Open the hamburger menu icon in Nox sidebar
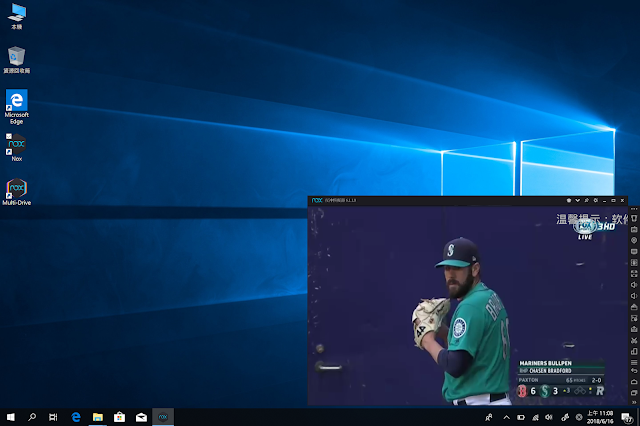640x426 pixels. tap(634, 362)
